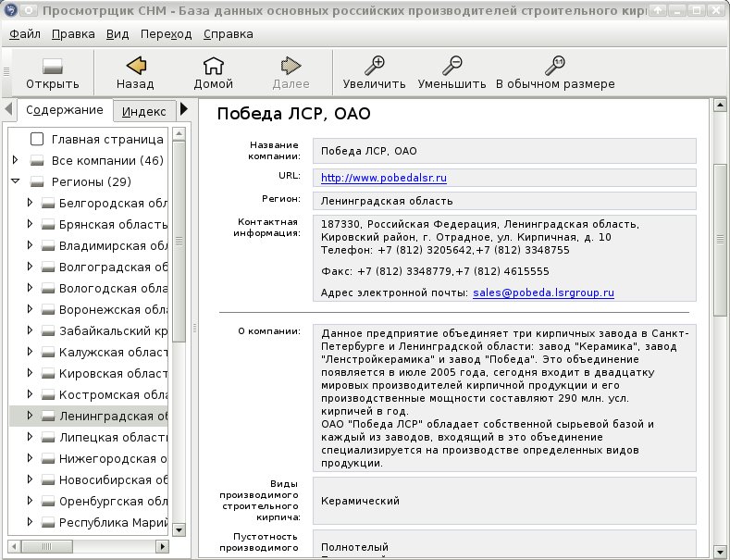
Task: Click content pane scroll-down arrow
Action: coord(720,552)
